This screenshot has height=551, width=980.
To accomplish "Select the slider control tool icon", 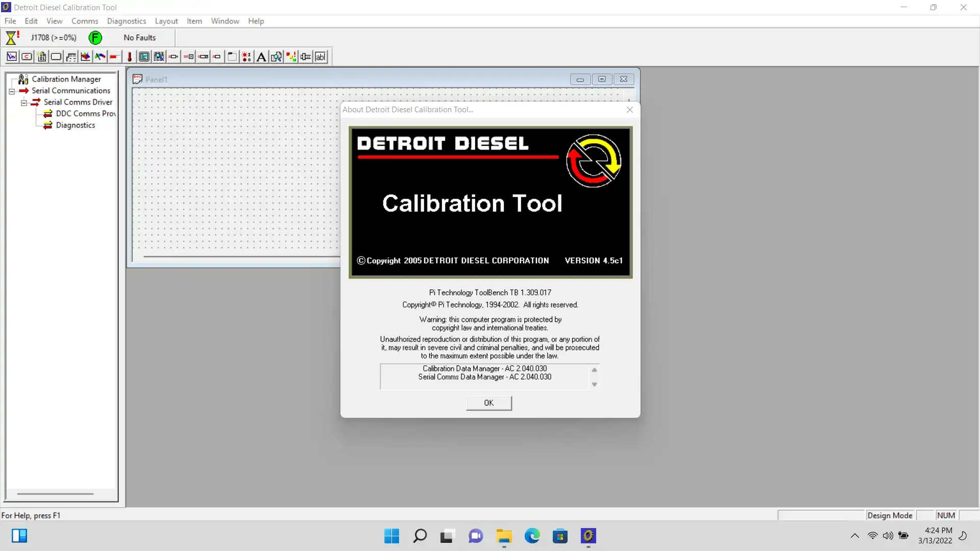I will (305, 57).
